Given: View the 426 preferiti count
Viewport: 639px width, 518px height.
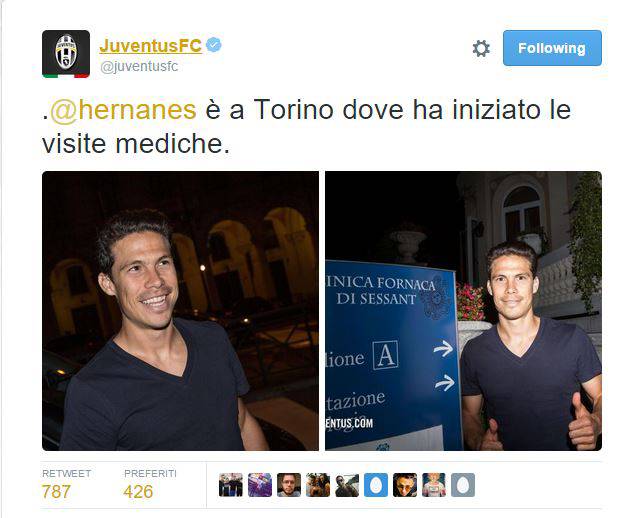Looking at the screenshot, I should pyautogui.click(x=138, y=492).
